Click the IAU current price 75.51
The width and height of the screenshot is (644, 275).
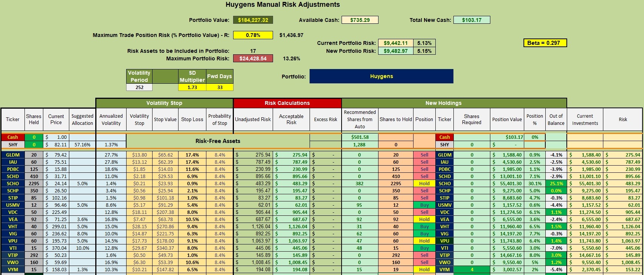tap(56, 162)
